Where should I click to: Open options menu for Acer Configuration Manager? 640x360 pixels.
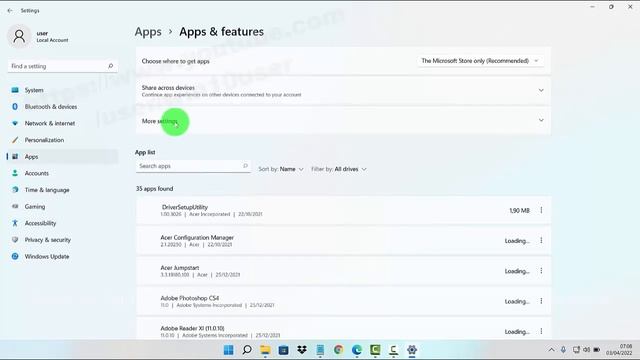tap(541, 240)
